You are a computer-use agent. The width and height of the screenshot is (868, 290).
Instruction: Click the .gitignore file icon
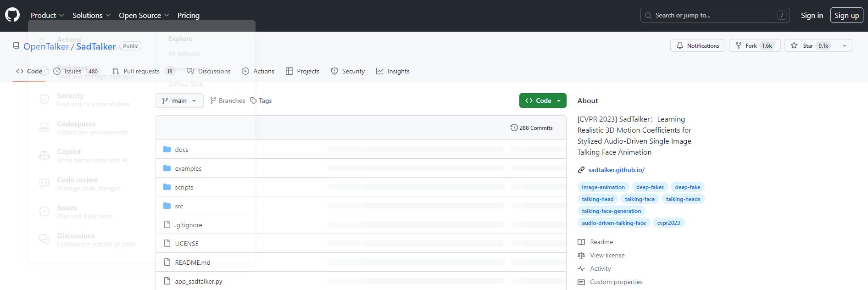click(x=167, y=224)
